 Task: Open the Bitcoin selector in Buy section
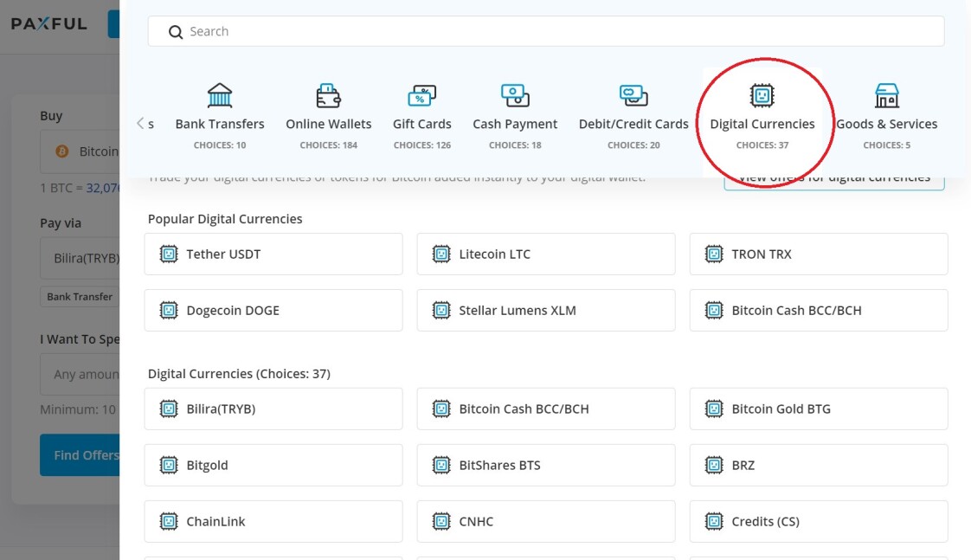click(x=80, y=151)
